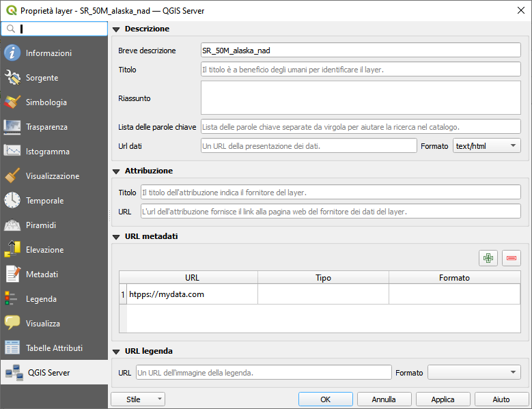Switch to the Legenda tab

(x=54, y=299)
